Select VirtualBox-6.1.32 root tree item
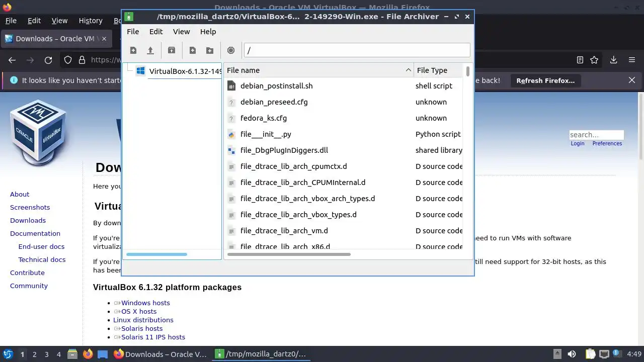 (178, 71)
